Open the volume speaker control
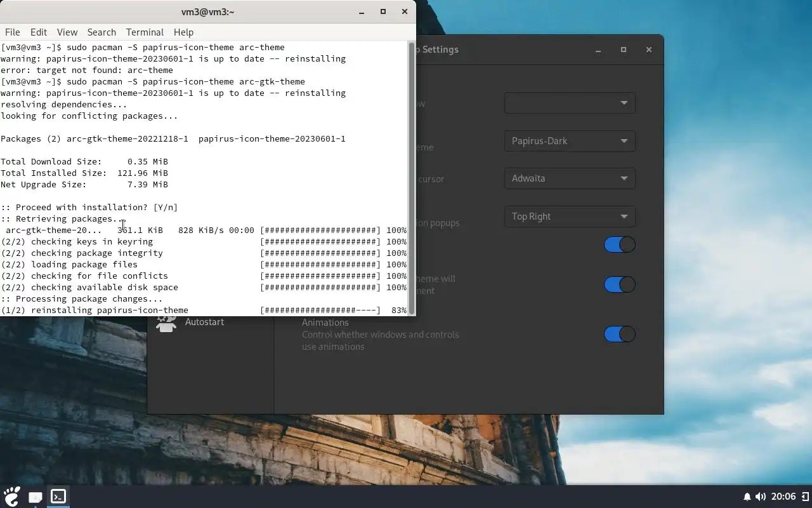Screen dimensions: 812x508 click(760, 497)
